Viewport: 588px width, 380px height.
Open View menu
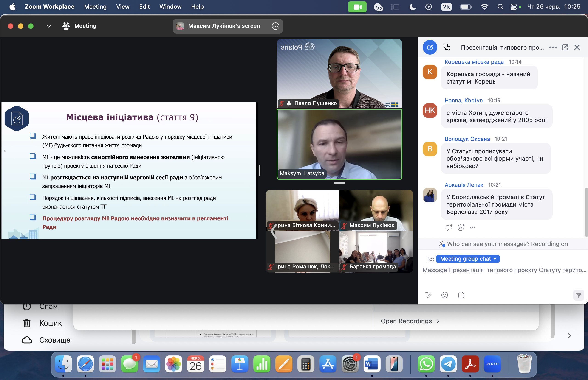(123, 7)
